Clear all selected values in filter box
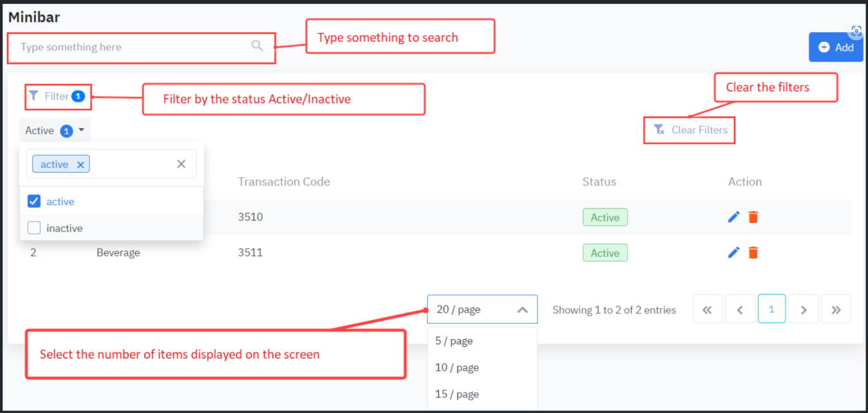This screenshot has width=868, height=413. coord(181,164)
